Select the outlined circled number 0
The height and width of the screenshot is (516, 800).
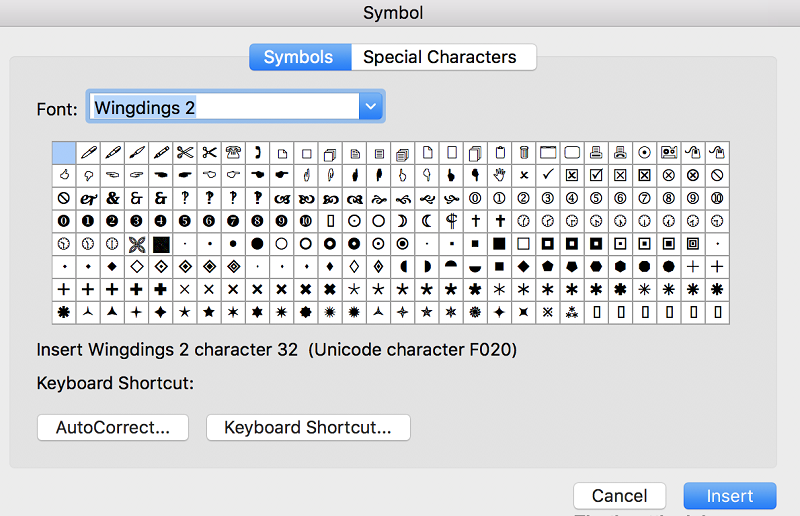[x=475, y=199]
